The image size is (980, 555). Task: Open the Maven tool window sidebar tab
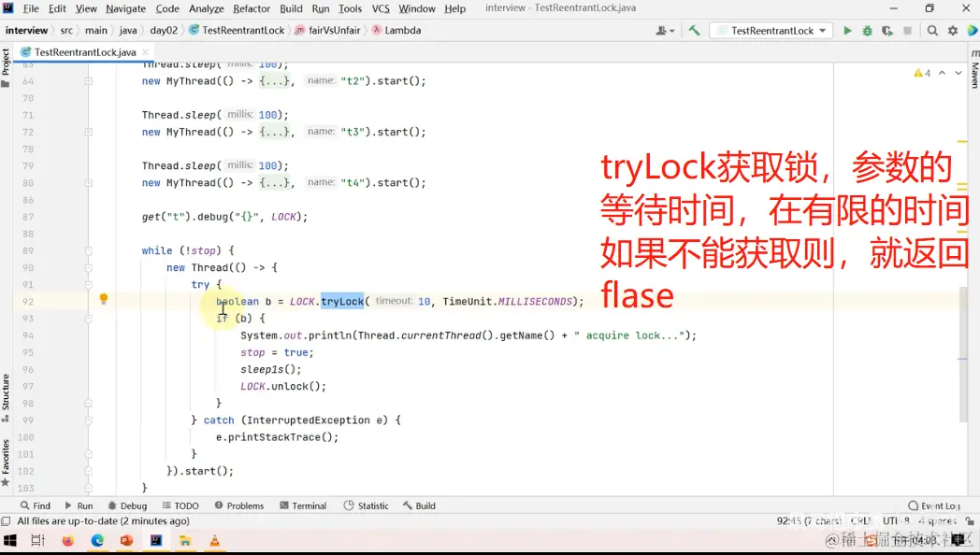click(x=974, y=69)
